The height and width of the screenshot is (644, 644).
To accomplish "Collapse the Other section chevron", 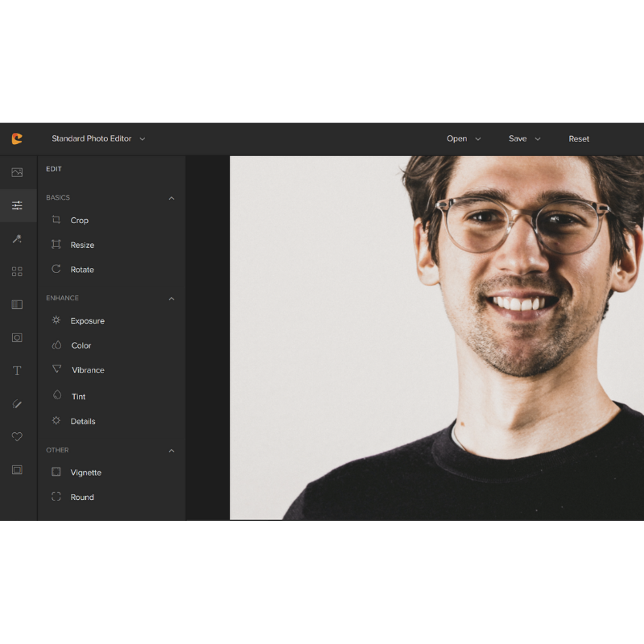I will tap(171, 451).
